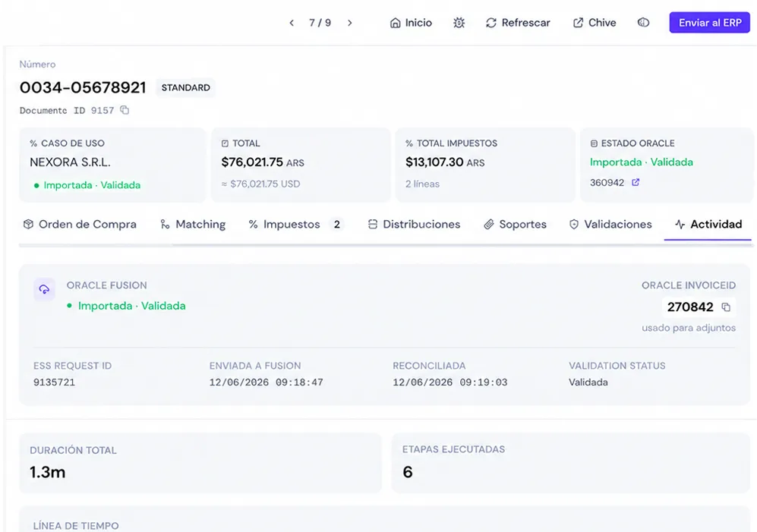
Task: Refresh the document with Refrescar
Action: pyautogui.click(x=518, y=23)
